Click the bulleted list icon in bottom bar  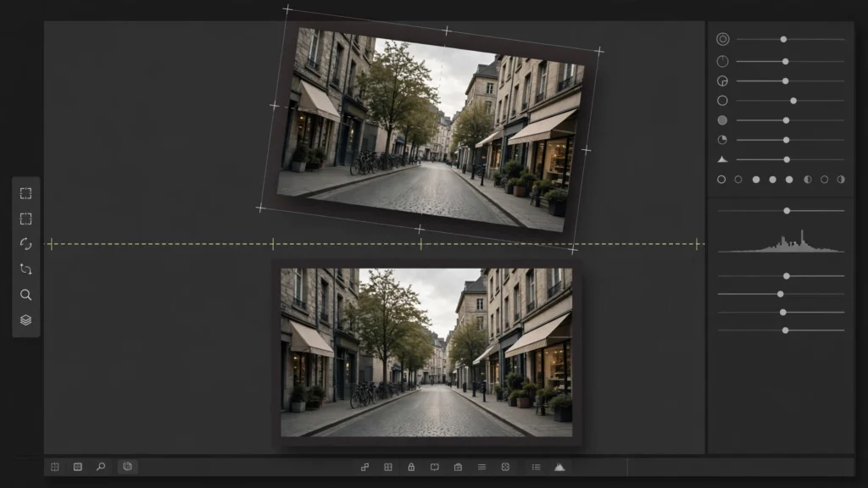[536, 467]
